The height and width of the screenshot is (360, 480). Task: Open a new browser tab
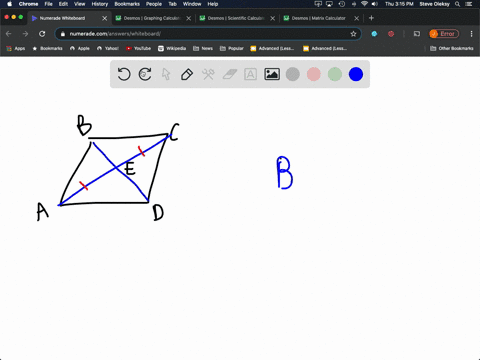tap(371, 18)
